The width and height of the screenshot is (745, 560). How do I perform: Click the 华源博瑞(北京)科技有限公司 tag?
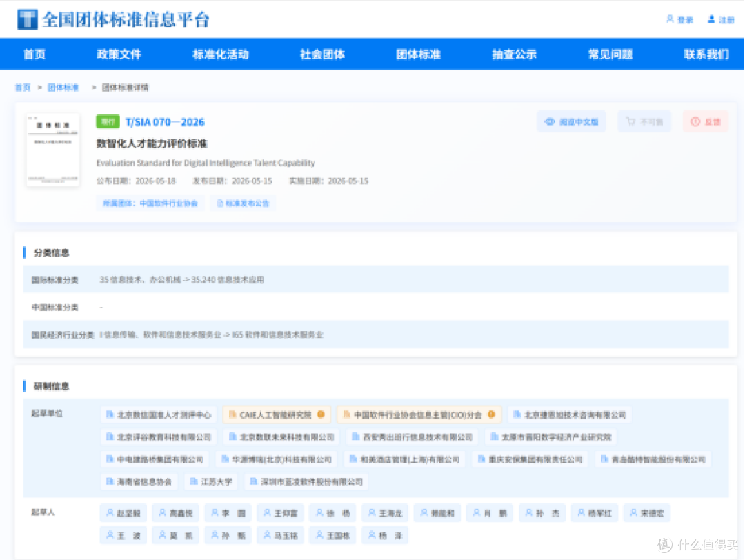coord(276,459)
